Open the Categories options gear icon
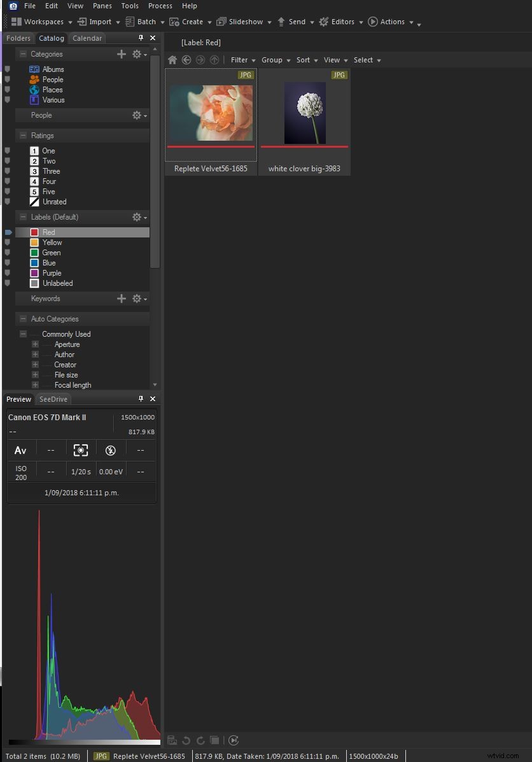This screenshot has width=532, height=762. pyautogui.click(x=137, y=54)
